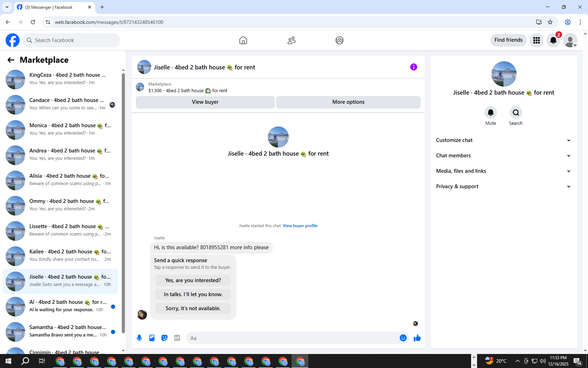Send quick reply 'Yes, are you interested?'
The width and height of the screenshot is (588, 368).
tap(193, 280)
